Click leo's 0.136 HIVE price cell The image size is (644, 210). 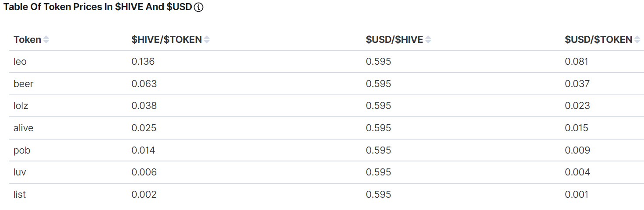(x=143, y=62)
